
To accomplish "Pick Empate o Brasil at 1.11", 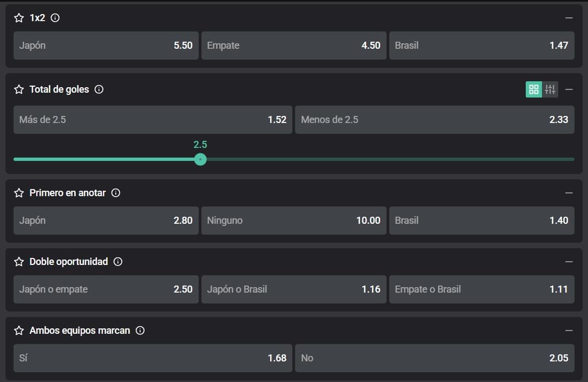I will (x=481, y=289).
